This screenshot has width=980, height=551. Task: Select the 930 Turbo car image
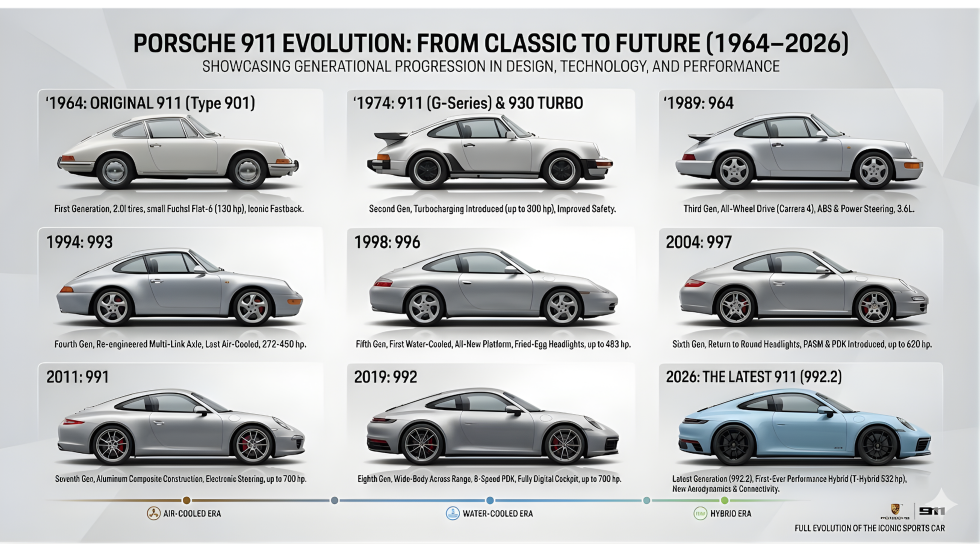click(x=490, y=151)
